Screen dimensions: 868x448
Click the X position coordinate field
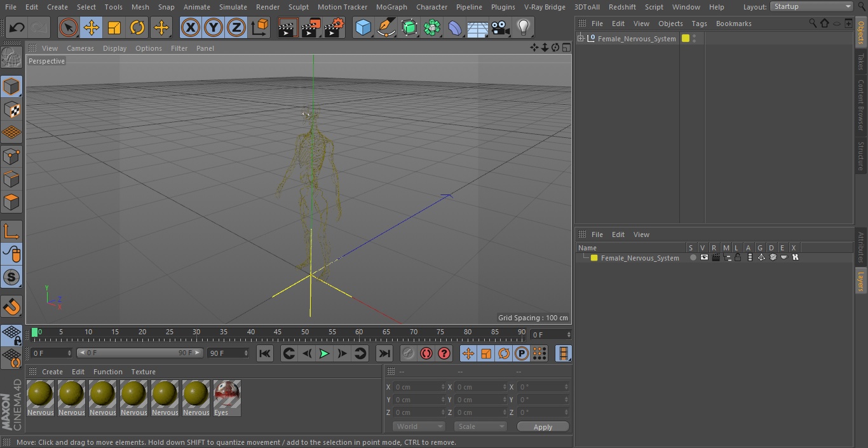tap(419, 387)
